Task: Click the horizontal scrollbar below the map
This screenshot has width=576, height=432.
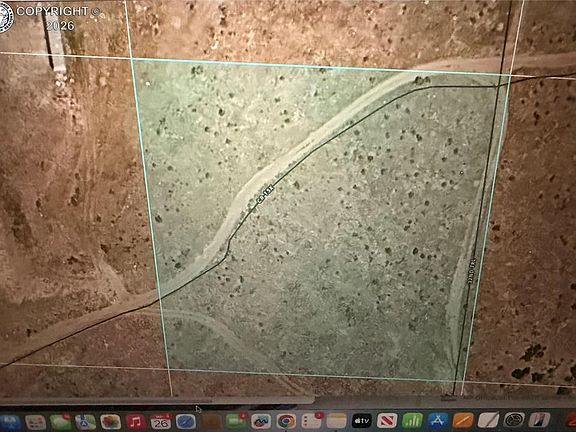Action: click(x=157, y=400)
